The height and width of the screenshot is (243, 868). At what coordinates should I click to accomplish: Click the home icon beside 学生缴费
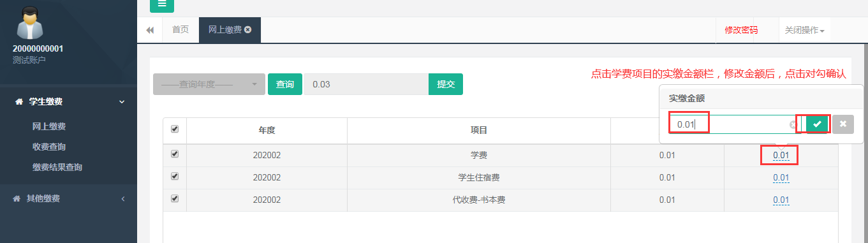pos(18,101)
